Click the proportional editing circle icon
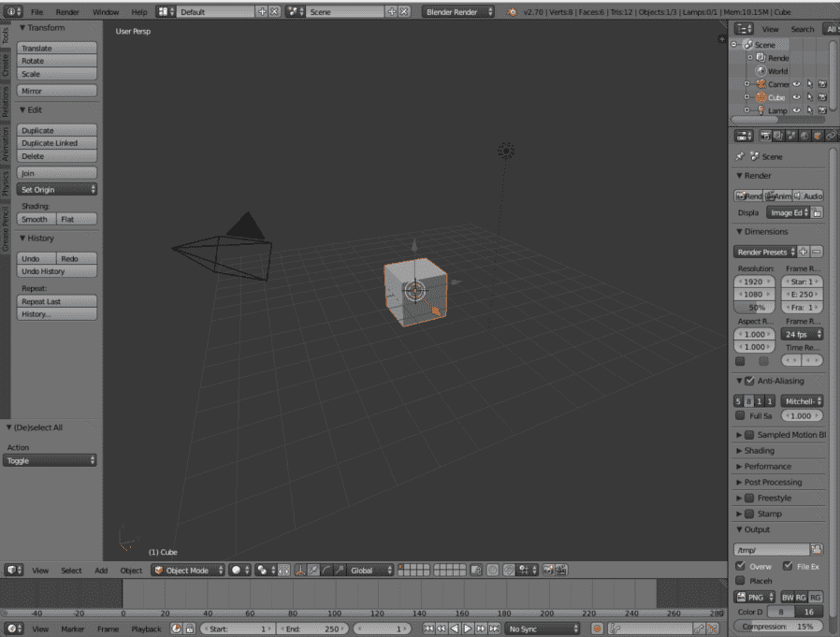This screenshot has width=840, height=637. (492, 570)
